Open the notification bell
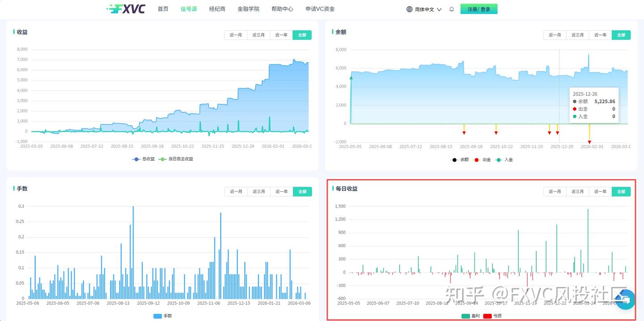Viewport: 644px width, 321px height. click(x=451, y=9)
